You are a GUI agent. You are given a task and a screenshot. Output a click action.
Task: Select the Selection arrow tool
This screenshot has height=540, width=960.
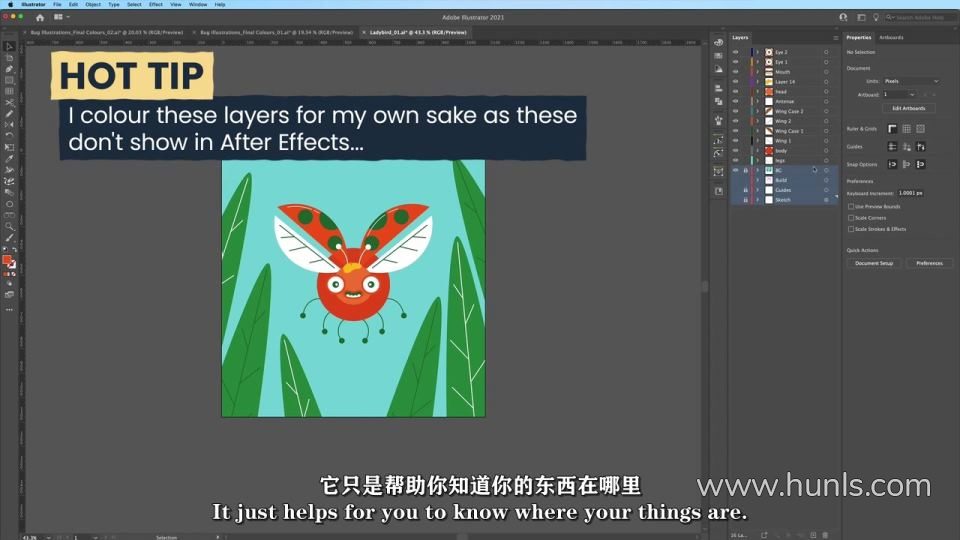click(9, 47)
